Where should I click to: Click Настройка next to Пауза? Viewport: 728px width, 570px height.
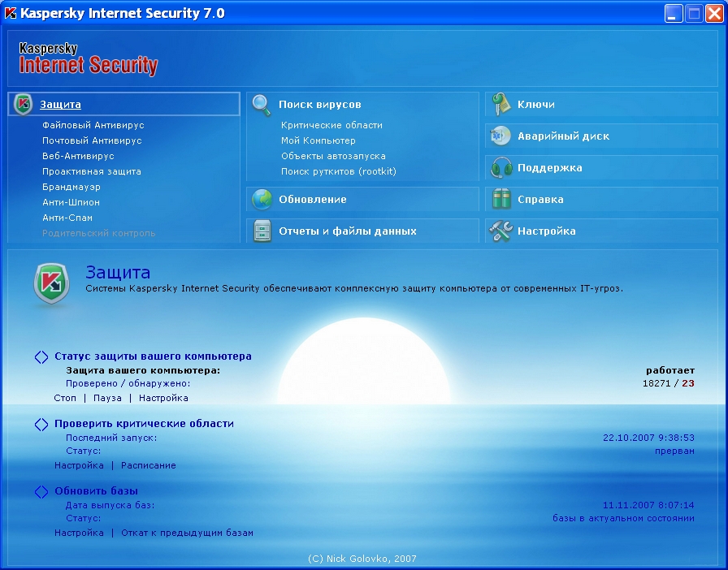(163, 398)
